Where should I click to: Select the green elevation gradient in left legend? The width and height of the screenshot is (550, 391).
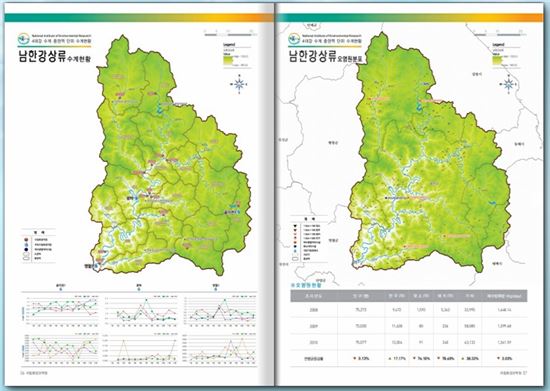(228, 60)
